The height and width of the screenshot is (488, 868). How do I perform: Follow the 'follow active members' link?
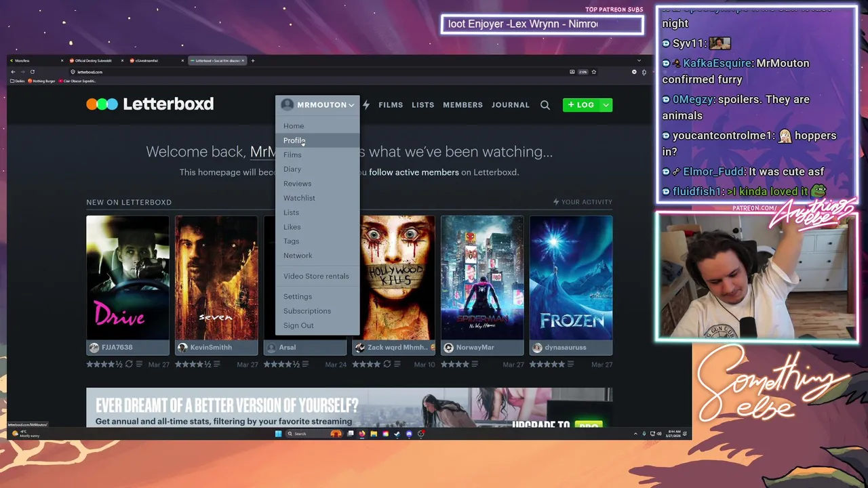coord(414,172)
